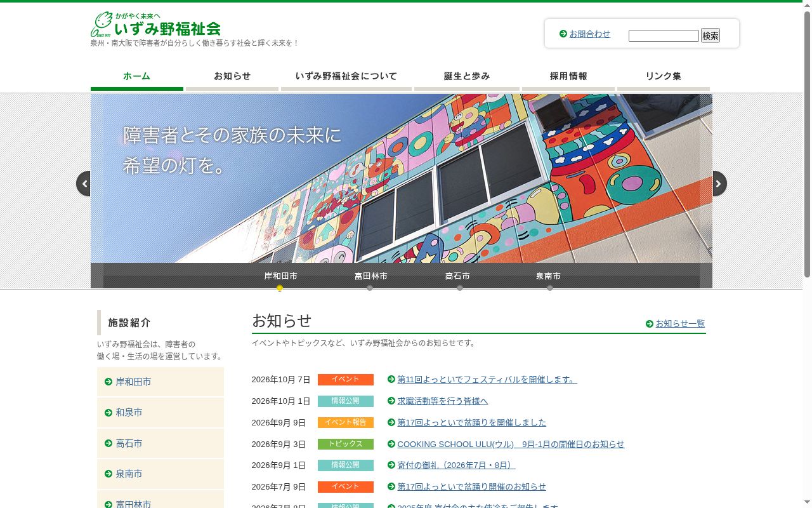
Task: Select the 岸和田市 slide dot indicator
Action: click(x=280, y=288)
